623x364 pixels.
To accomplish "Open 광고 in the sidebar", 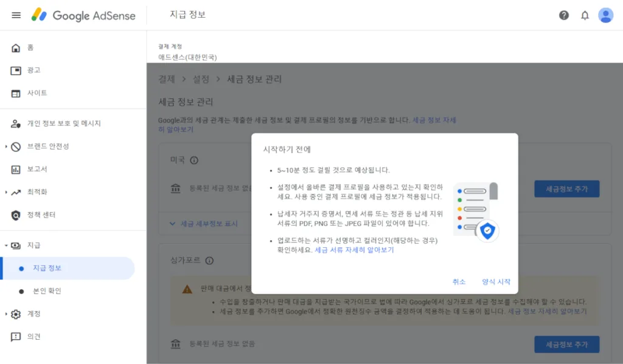I will (33, 70).
